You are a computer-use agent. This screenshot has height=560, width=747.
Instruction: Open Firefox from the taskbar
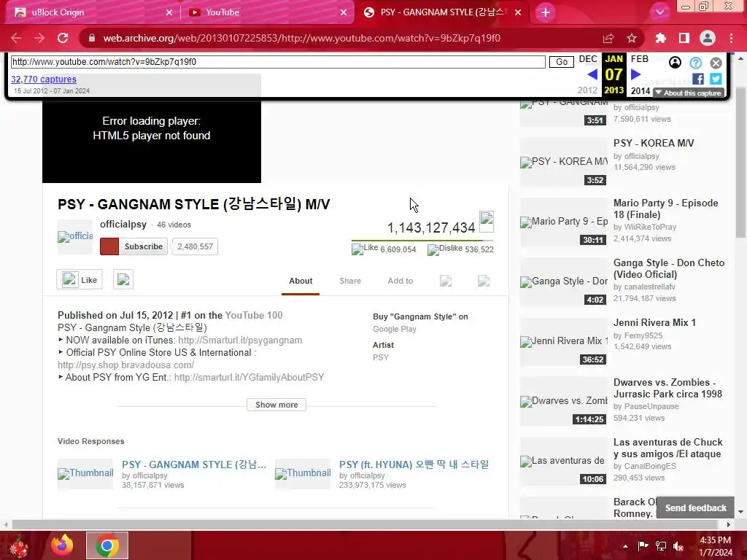point(63,545)
